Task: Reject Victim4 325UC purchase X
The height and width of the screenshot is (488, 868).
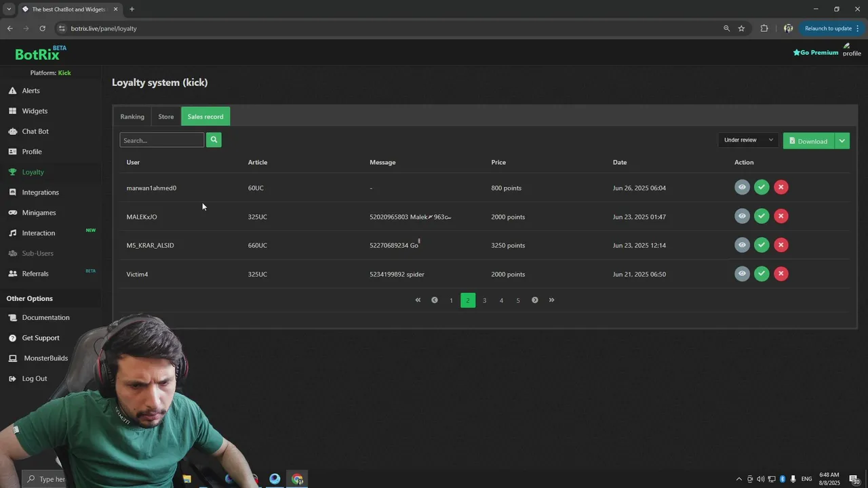Action: 781,274
